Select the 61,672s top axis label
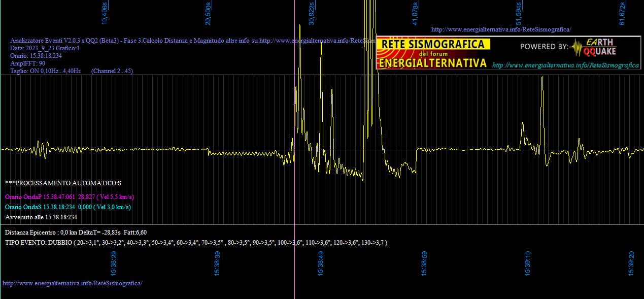Image resolution: width=644 pixels, height=299 pixels. tap(622, 14)
